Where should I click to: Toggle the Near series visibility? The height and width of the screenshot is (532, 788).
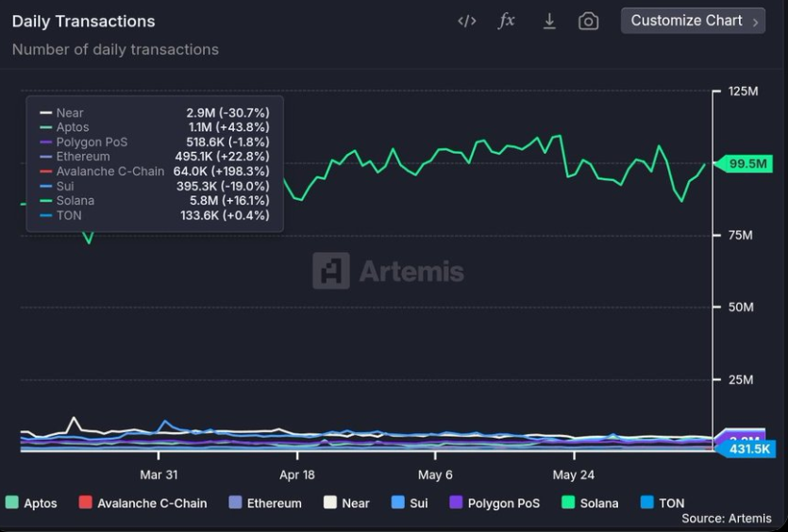click(346, 503)
